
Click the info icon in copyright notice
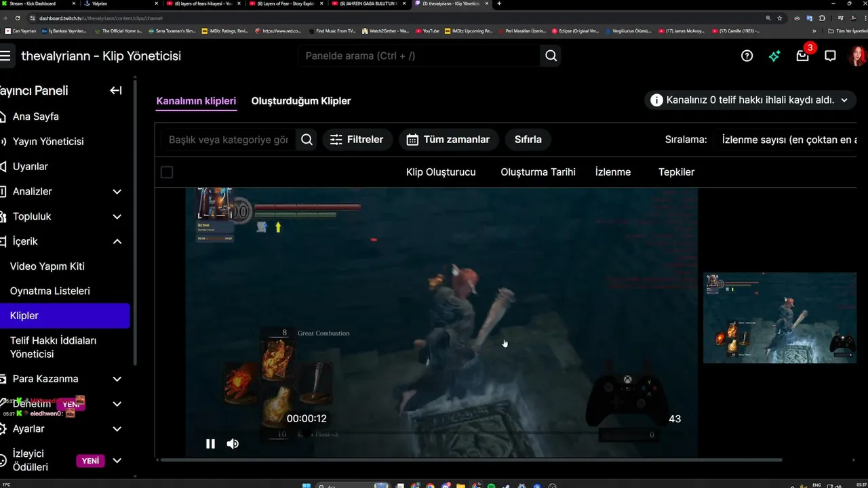click(656, 100)
